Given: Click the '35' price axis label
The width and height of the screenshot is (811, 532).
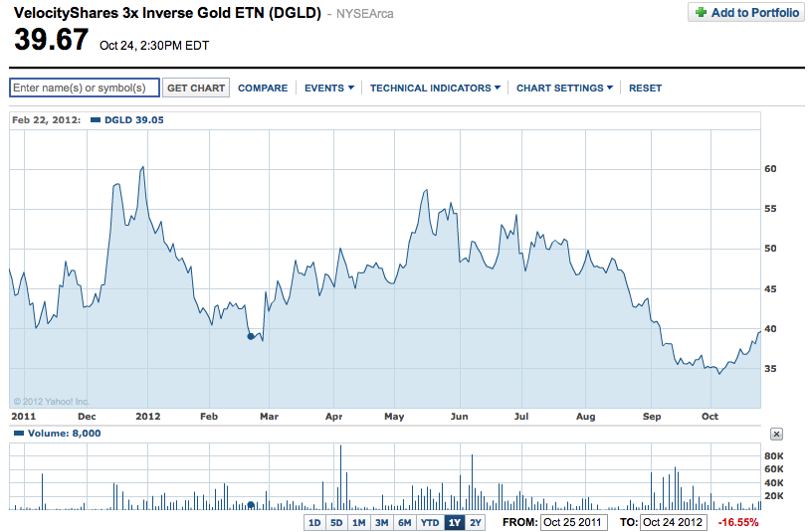Looking at the screenshot, I should click(770, 369).
